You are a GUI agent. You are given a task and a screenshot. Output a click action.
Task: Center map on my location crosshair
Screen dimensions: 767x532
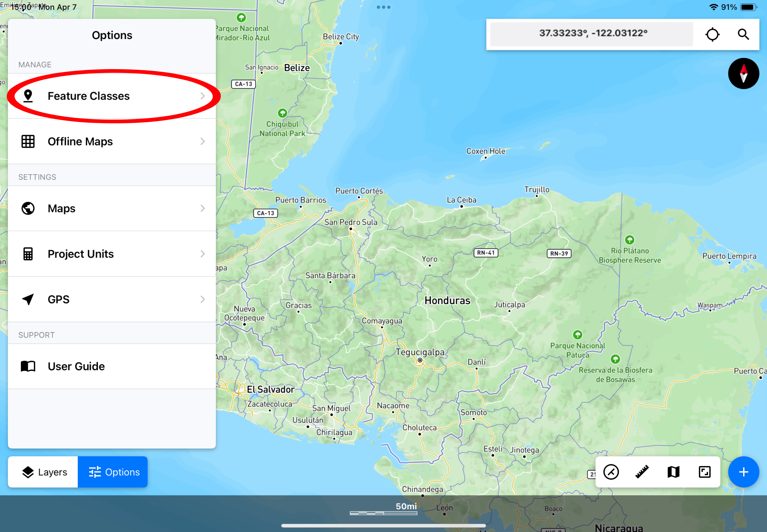coord(713,34)
